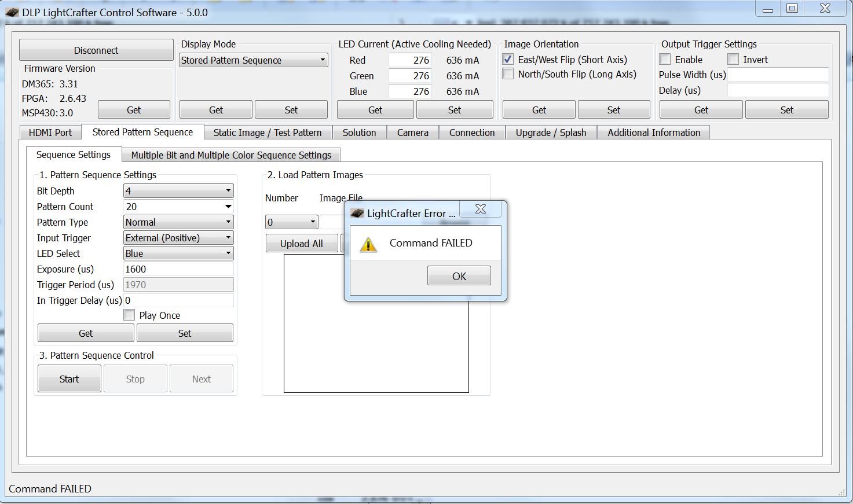
Task: Open Multiple Bit and Multiple Color Sequence Settings tab
Action: (x=231, y=155)
